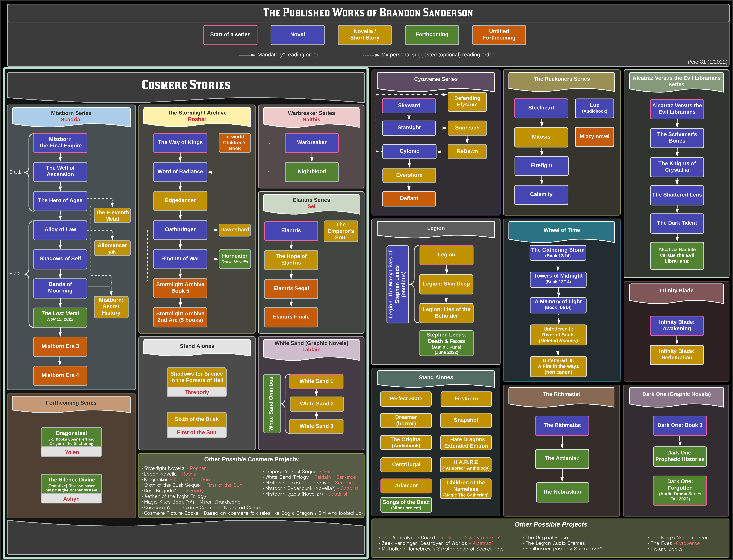Click the orange 'Untitled Forthcoming' legend swatch
This screenshot has width=733, height=560.
[x=499, y=35]
